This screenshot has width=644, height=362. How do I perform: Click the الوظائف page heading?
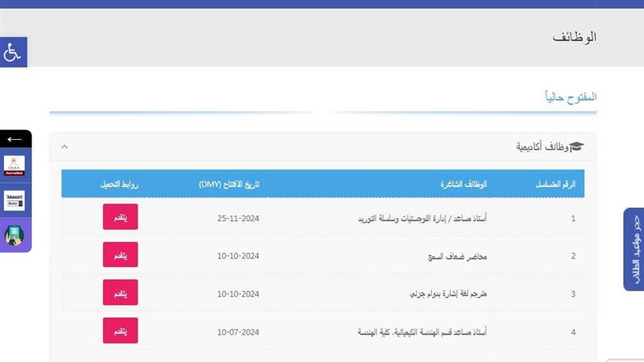point(574,37)
